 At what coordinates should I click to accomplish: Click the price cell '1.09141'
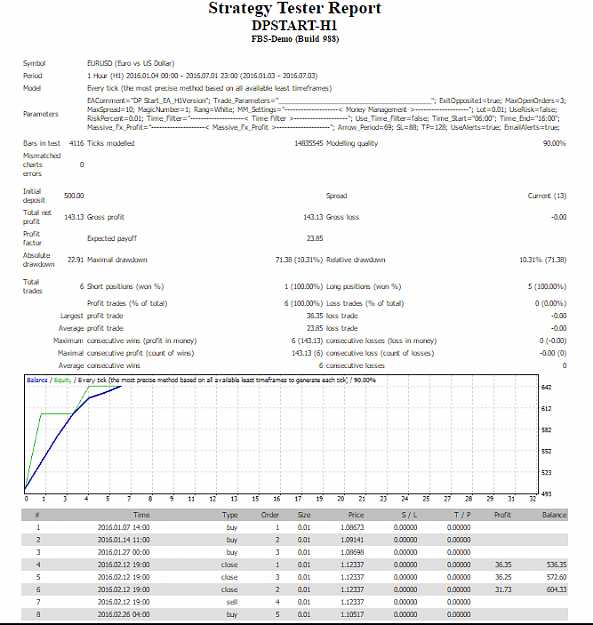(x=352, y=540)
